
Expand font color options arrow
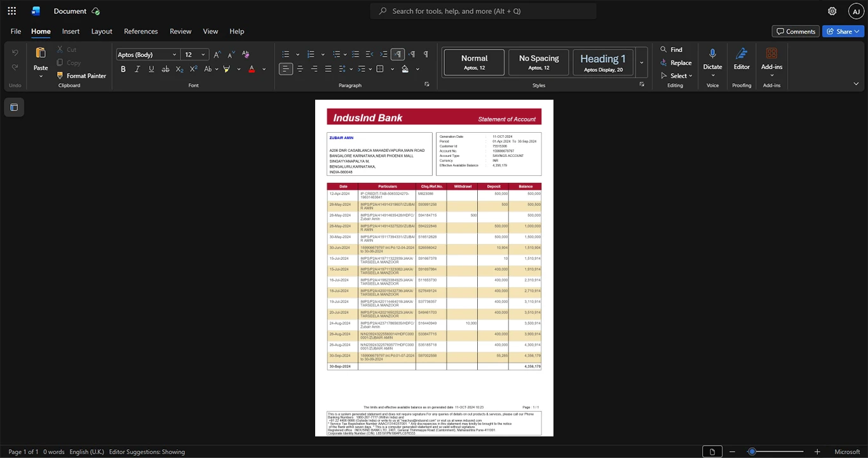264,69
